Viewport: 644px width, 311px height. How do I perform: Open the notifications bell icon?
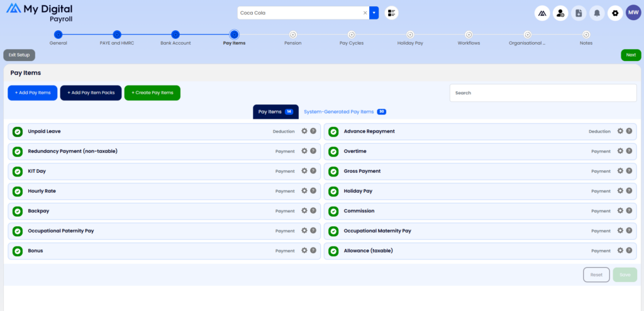pyautogui.click(x=597, y=13)
